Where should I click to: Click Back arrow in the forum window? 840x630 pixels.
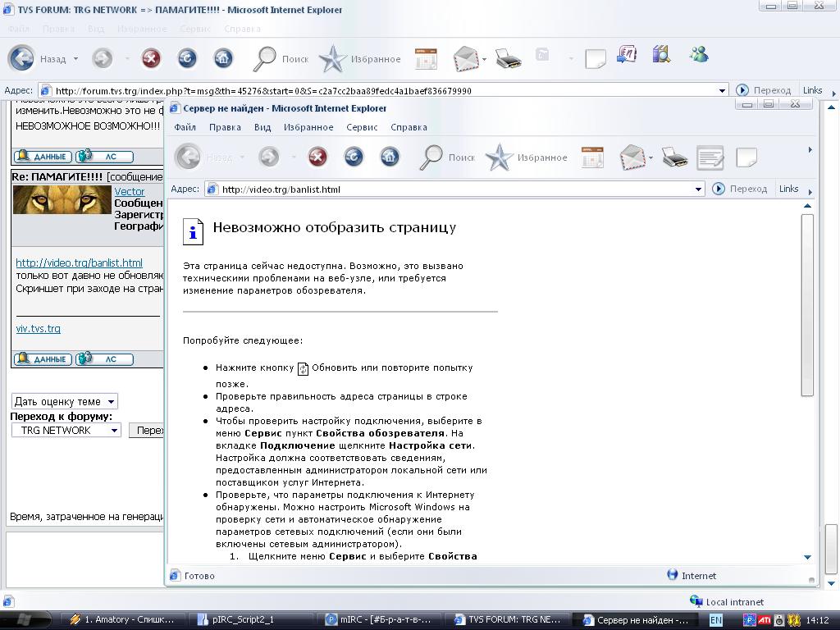(x=21, y=58)
